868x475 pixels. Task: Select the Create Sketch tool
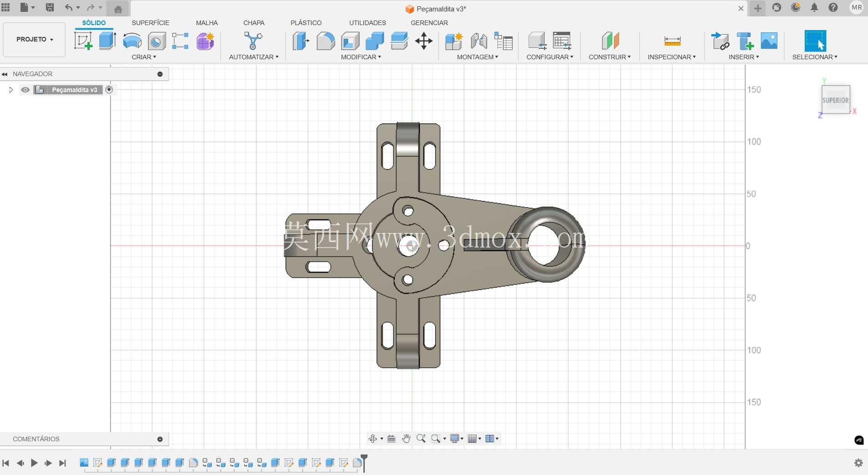[x=83, y=41]
